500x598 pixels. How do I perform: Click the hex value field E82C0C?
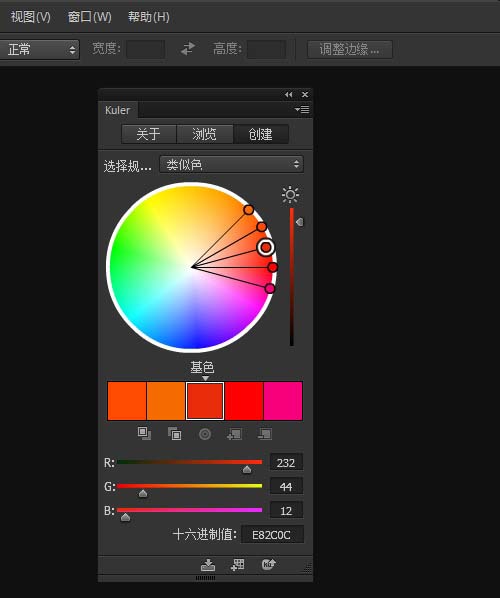pyautogui.click(x=272, y=535)
